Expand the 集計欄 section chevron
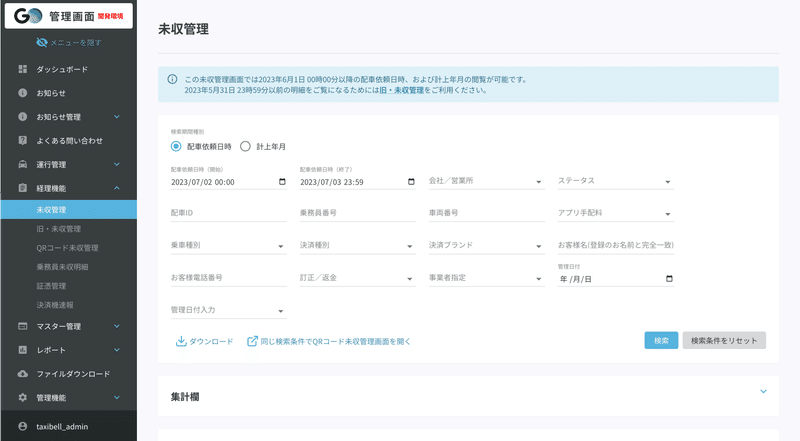800x441 pixels. [x=763, y=391]
